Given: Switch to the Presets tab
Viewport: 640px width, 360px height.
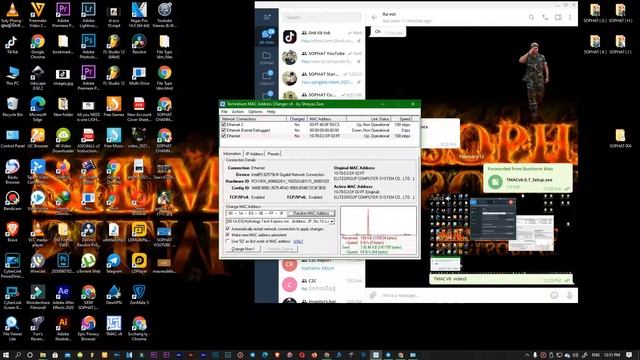Looking at the screenshot, I should tap(273, 153).
